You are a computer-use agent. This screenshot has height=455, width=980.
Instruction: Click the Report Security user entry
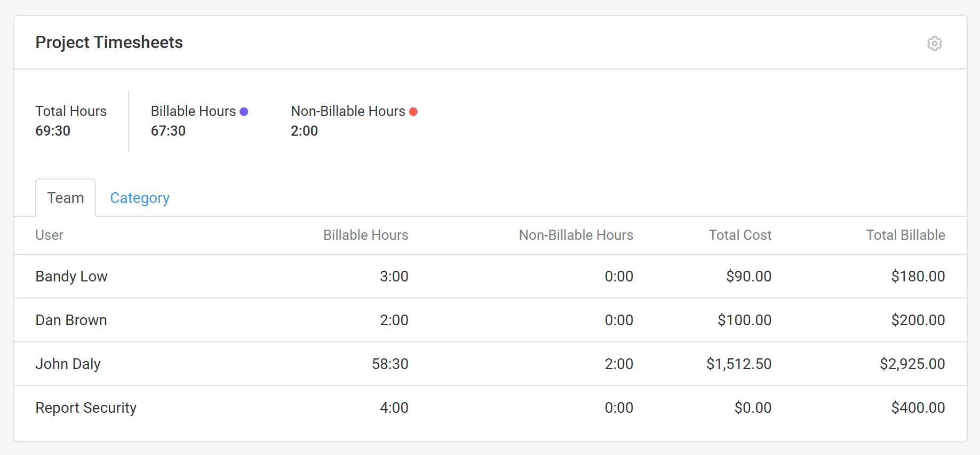(x=86, y=407)
